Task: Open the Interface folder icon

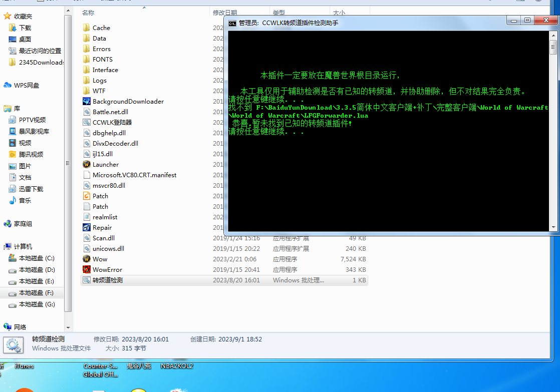Action: [x=87, y=70]
